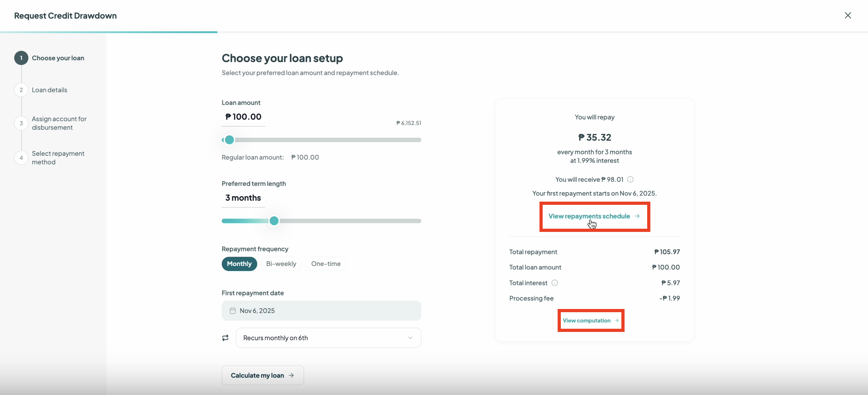Close the Request Credit Drawdown dialog
The width and height of the screenshot is (868, 395).
pyautogui.click(x=848, y=16)
